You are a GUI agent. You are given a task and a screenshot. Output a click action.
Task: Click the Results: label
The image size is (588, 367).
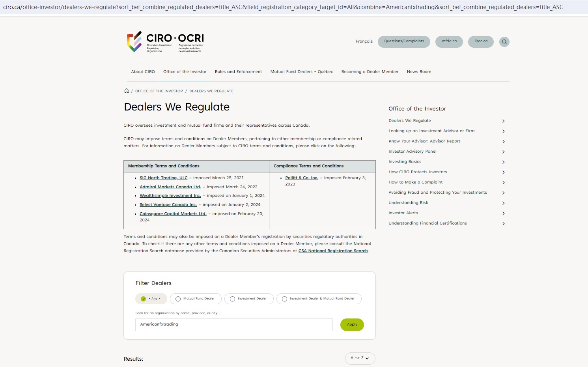[133, 359]
